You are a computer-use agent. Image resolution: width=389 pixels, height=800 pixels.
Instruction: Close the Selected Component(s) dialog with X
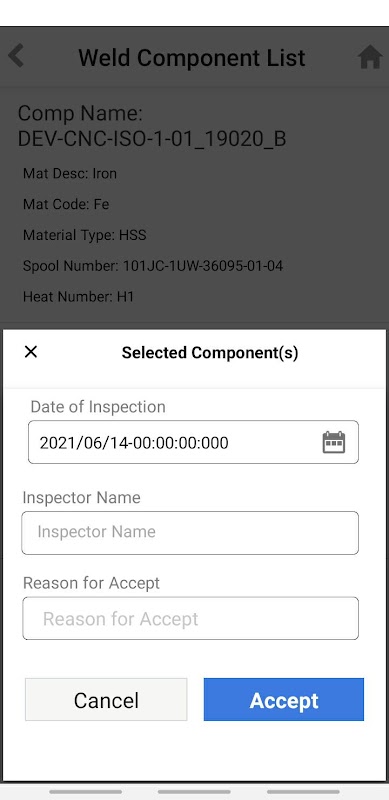pos(31,352)
